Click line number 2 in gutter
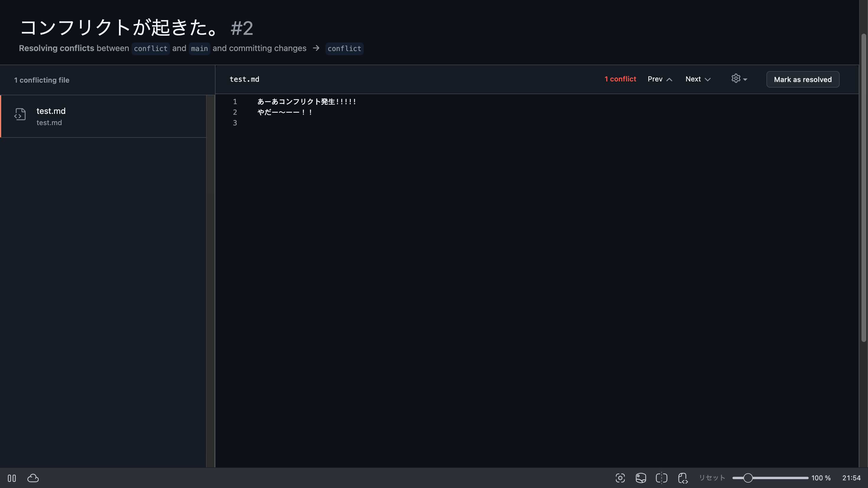Image resolution: width=868 pixels, height=488 pixels. (235, 112)
